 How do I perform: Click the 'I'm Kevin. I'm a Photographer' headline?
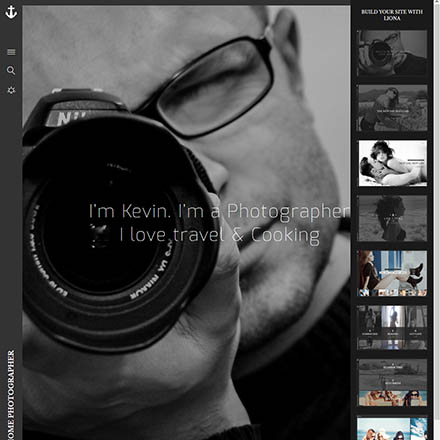click(x=219, y=211)
